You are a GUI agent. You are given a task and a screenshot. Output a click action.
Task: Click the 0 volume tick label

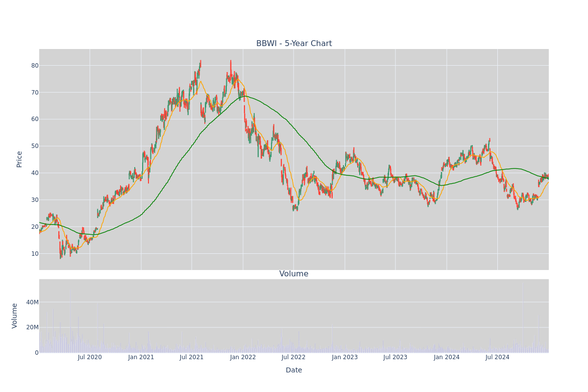click(37, 353)
